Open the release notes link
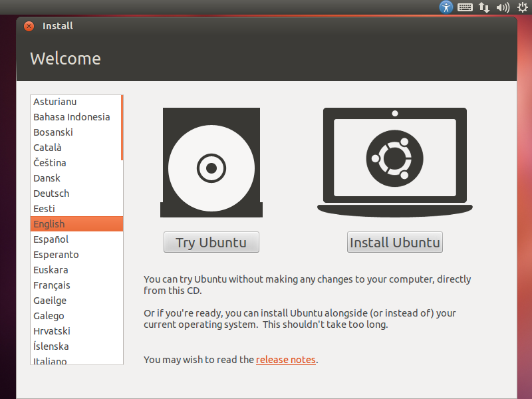532x399 pixels. pyautogui.click(x=286, y=360)
